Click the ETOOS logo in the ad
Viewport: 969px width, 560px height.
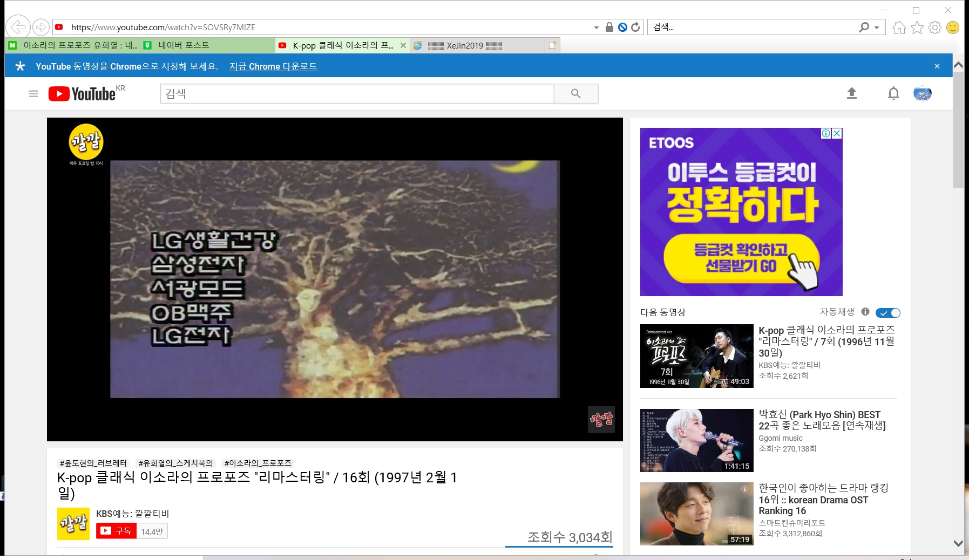(671, 143)
